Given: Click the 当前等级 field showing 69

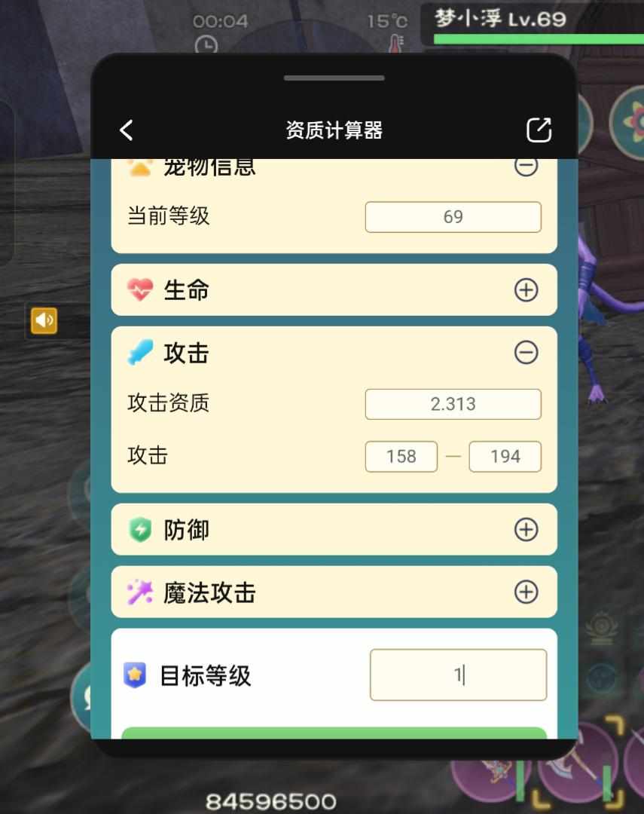Looking at the screenshot, I should coord(453,217).
